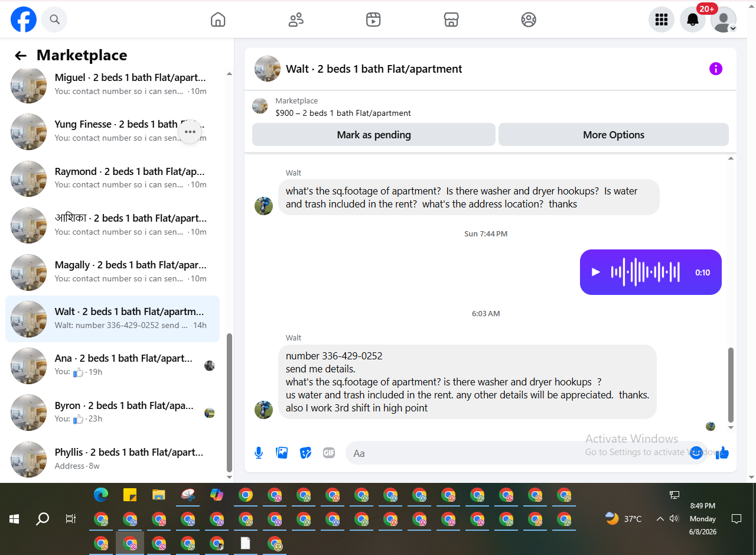The height and width of the screenshot is (555, 756).
Task: Open the three-dot menu on Yung Finesse chat
Action: [190, 132]
